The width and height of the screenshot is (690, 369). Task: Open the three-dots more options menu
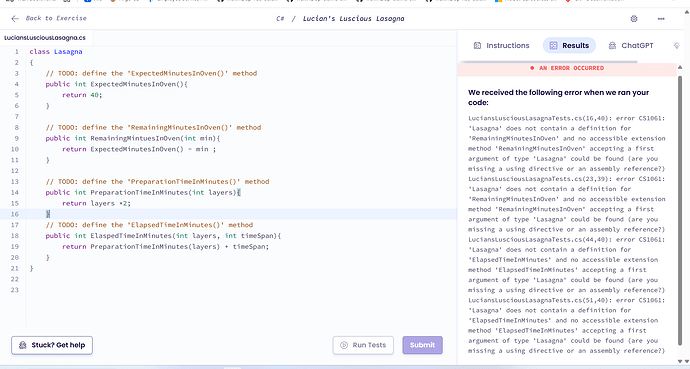tap(661, 18)
